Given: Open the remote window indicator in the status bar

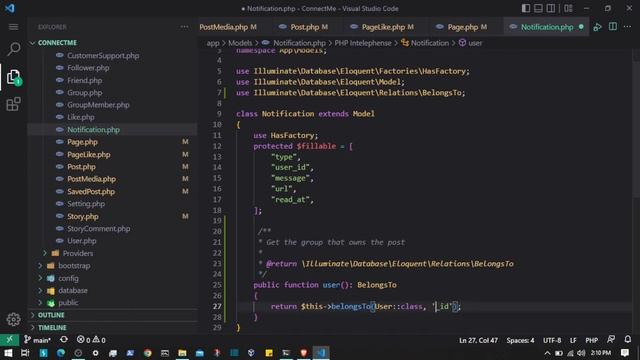Looking at the screenshot, I should point(9,340).
